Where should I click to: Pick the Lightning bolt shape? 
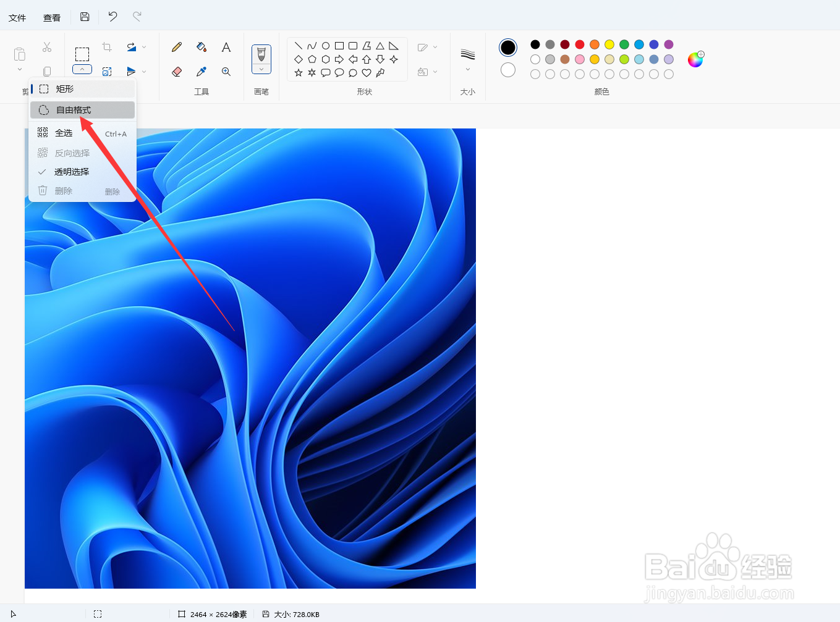[380, 73]
